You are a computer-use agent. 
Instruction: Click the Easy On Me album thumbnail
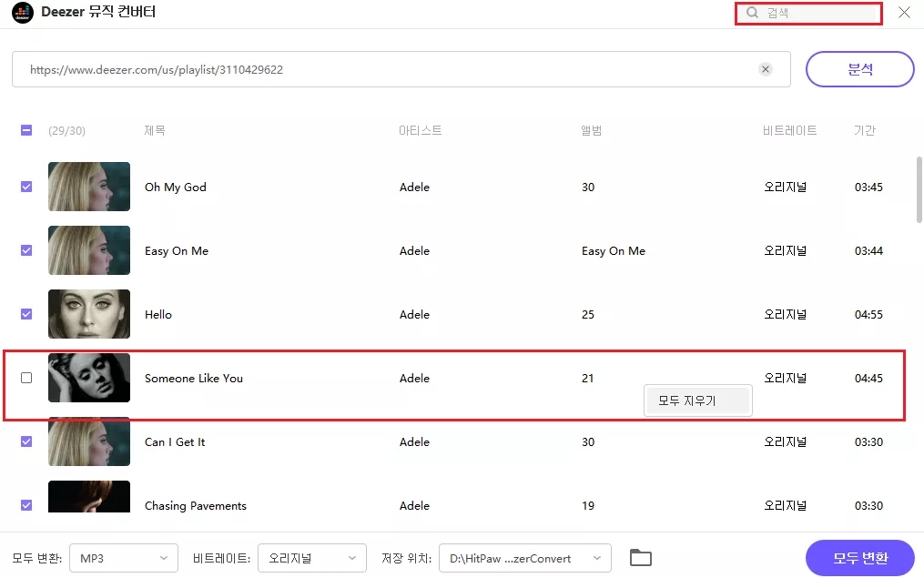89,250
